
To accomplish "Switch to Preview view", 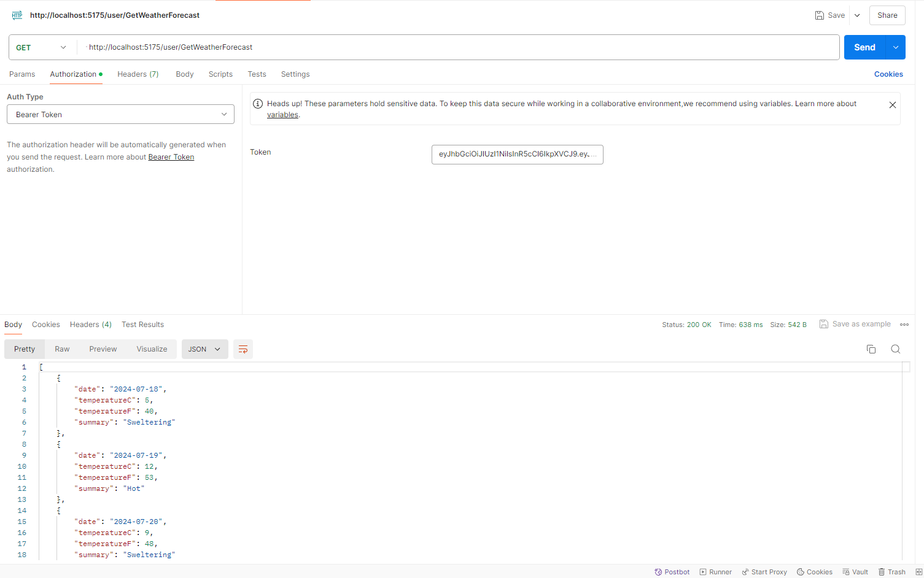I will [x=103, y=349].
